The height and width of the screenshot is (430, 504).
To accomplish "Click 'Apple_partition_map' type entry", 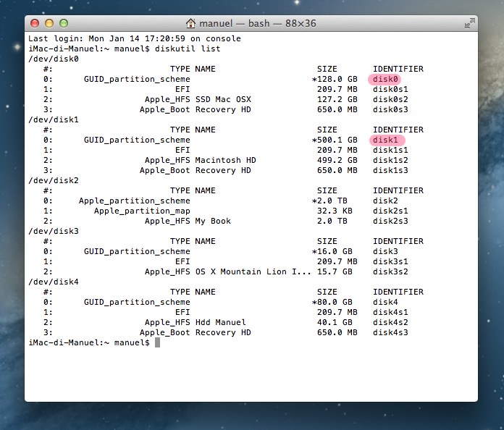I will (x=142, y=211).
